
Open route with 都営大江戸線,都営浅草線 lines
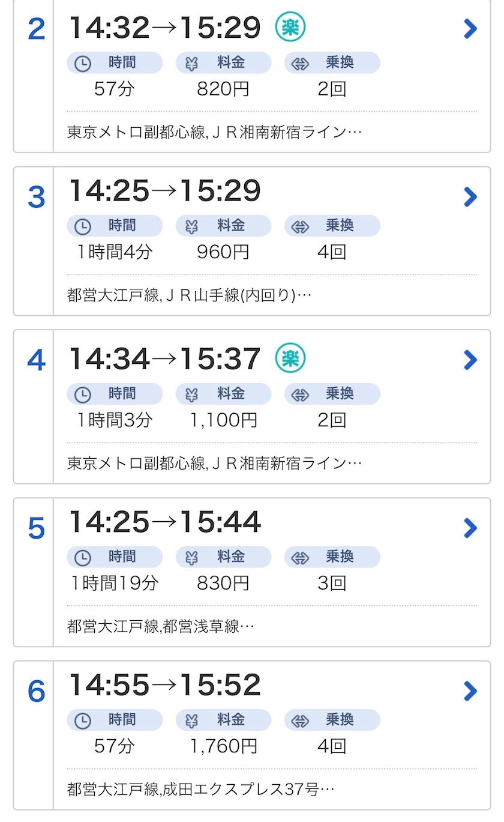pos(160,626)
